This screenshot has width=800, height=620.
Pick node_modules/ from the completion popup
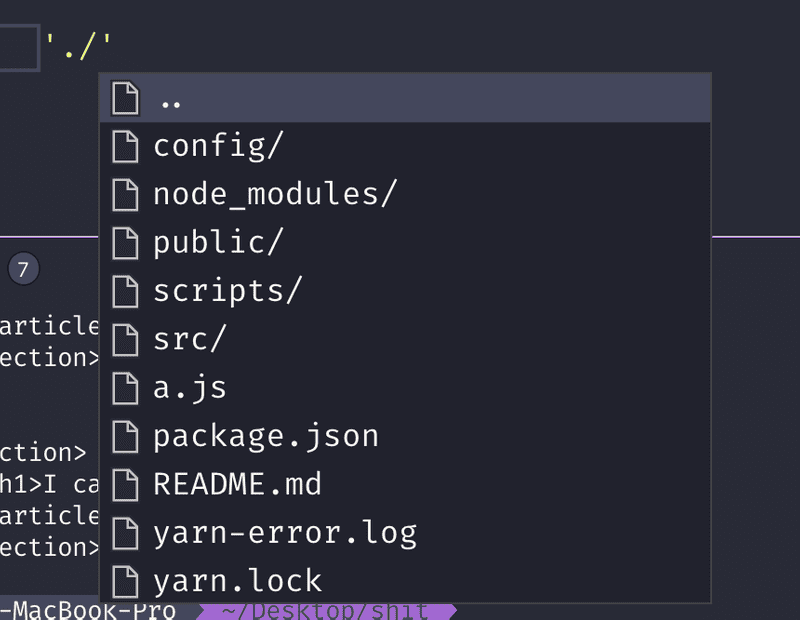(275, 194)
